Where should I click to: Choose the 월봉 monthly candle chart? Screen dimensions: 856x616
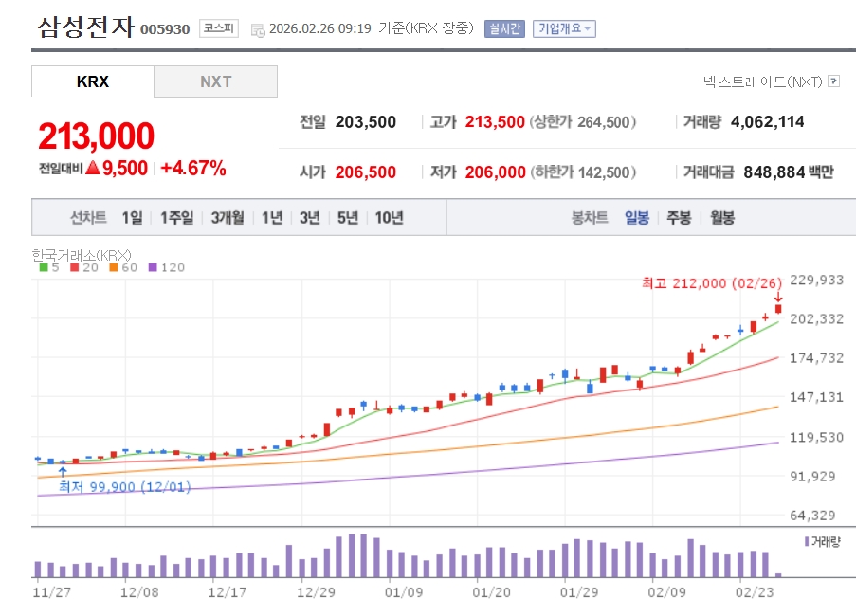722,218
